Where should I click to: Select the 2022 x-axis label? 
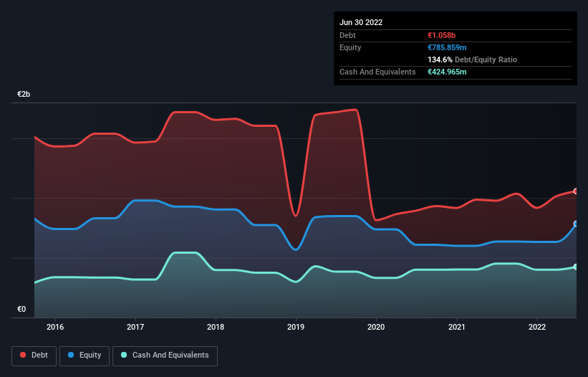pos(537,327)
